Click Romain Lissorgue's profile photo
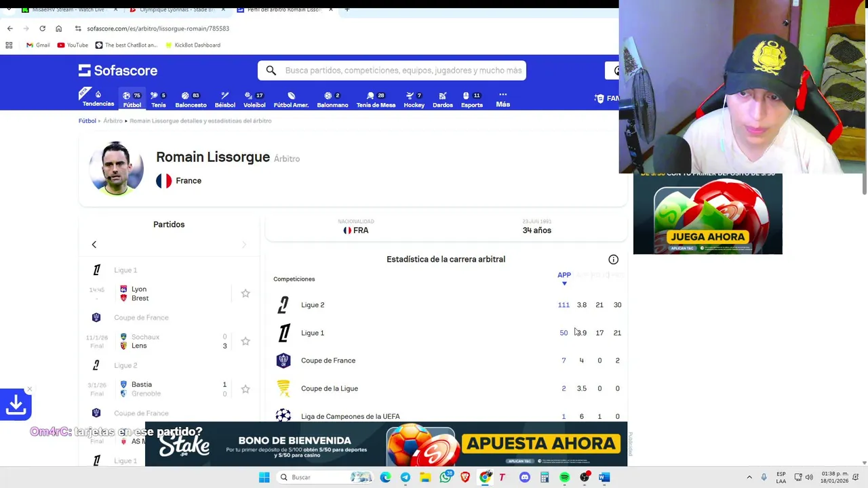Screen dimensions: 868x488 click(116, 168)
